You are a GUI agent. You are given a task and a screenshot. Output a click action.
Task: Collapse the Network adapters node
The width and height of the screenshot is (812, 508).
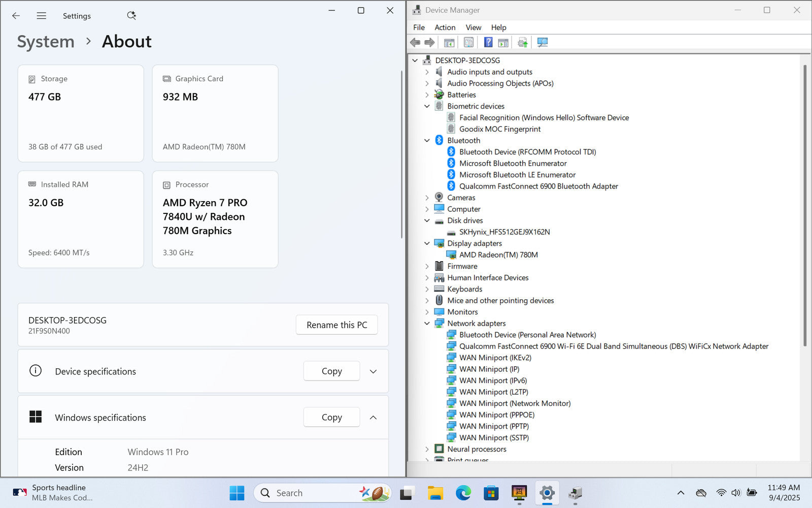coord(427,324)
